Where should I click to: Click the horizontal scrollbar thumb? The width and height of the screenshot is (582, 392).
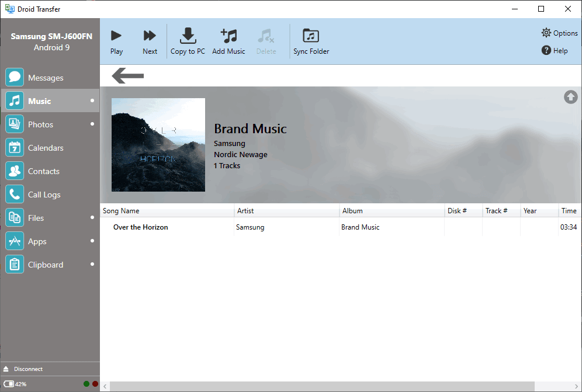(x=322, y=386)
